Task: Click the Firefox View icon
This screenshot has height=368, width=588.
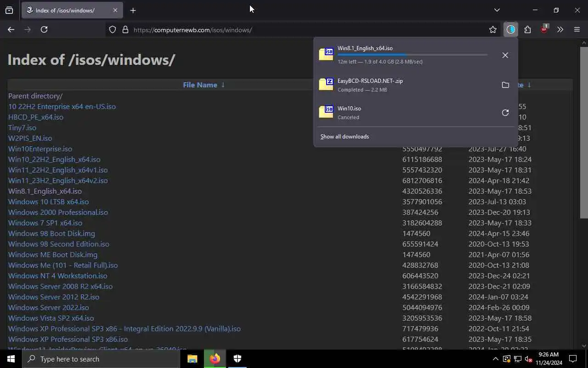Action: tap(9, 10)
